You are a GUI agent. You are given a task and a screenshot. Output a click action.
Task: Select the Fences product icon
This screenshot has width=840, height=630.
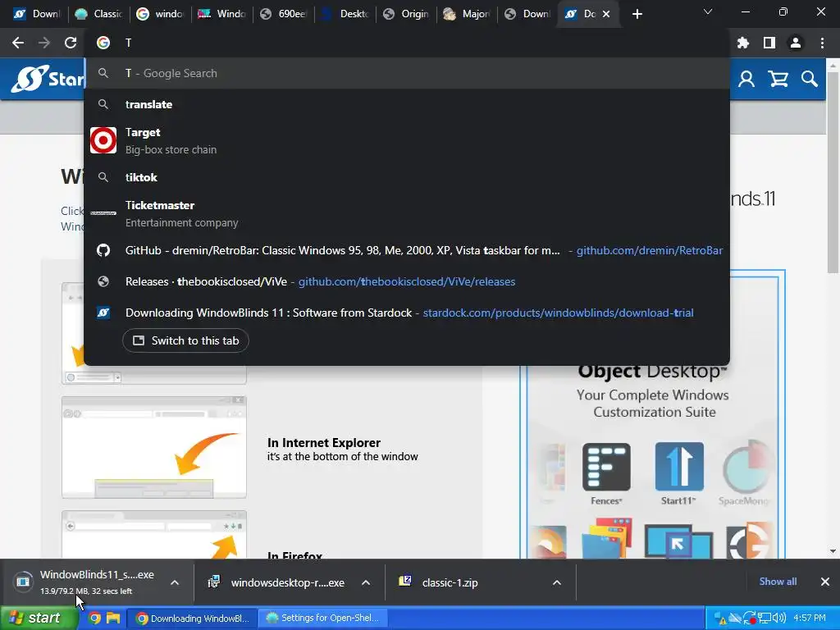point(606,467)
